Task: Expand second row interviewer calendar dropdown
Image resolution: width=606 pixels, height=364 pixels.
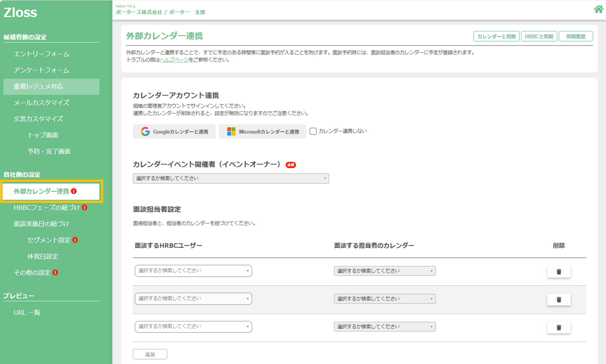Action: pyautogui.click(x=384, y=299)
